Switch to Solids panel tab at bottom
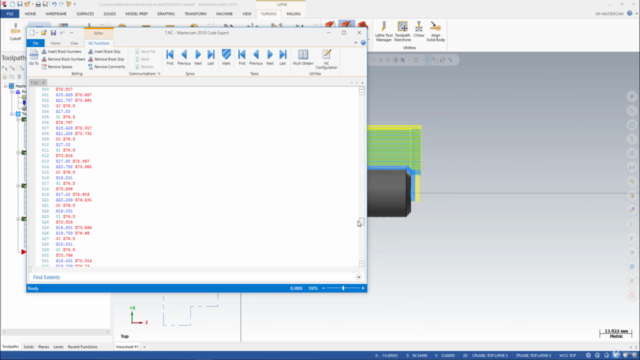This screenshot has width=640, height=360. (29, 347)
